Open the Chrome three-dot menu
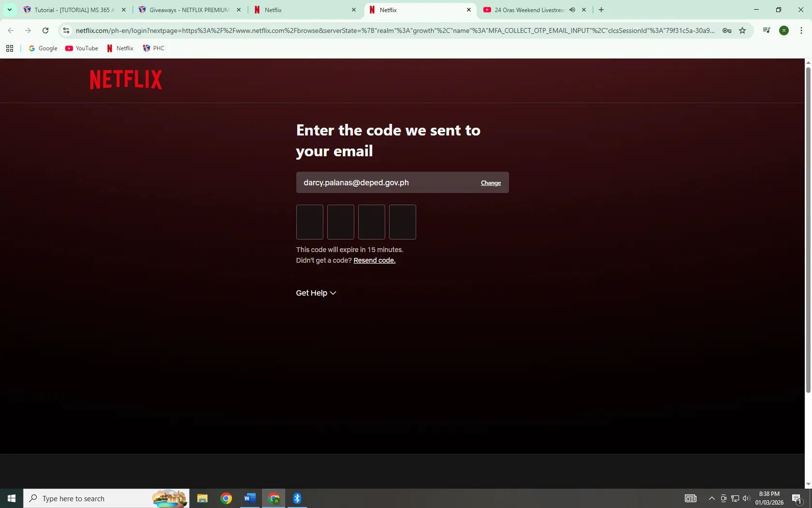 [801, 30]
